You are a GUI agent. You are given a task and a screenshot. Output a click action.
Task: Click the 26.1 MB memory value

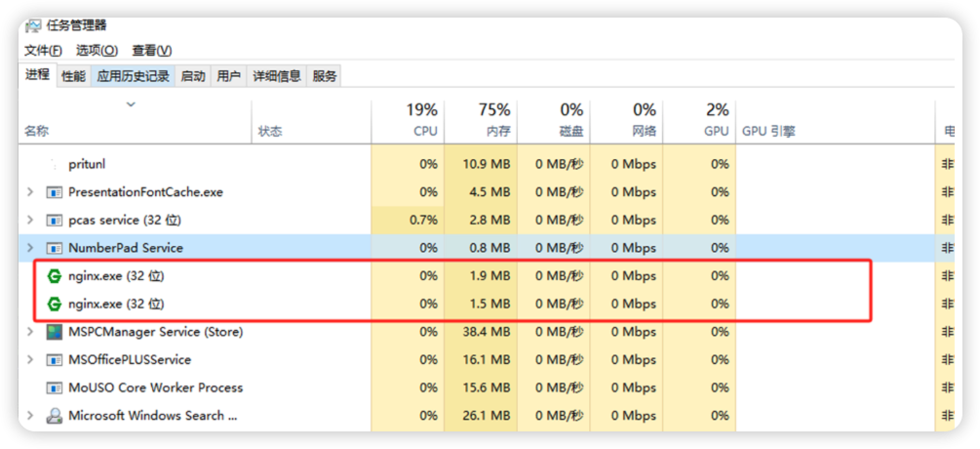tap(487, 416)
